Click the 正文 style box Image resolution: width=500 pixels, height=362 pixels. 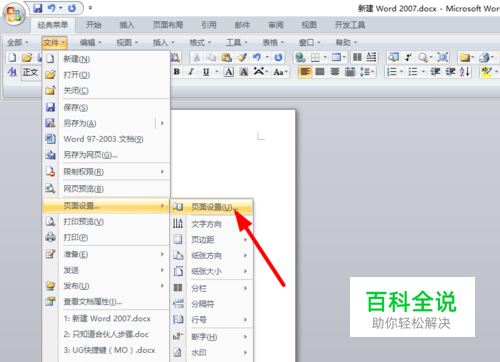point(31,72)
